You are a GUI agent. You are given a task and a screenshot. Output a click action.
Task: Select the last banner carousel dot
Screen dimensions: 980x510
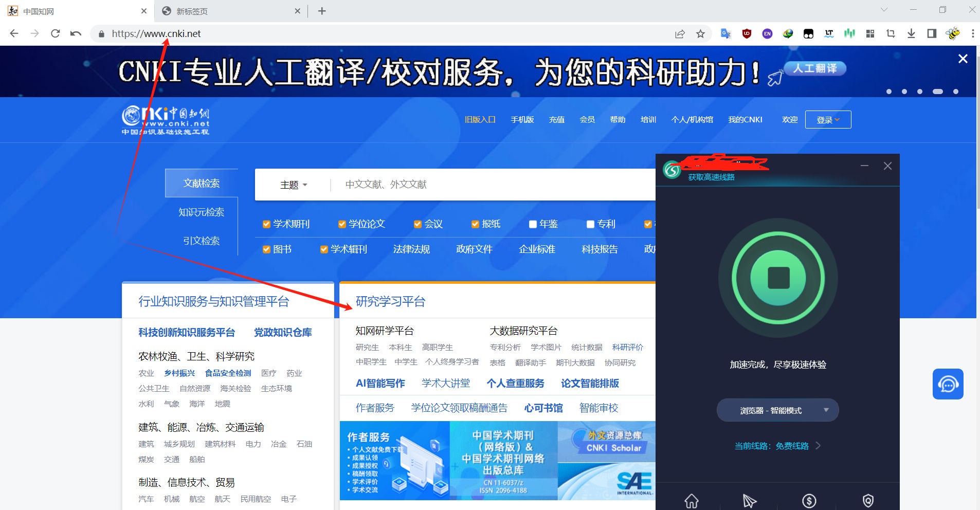[x=956, y=92]
